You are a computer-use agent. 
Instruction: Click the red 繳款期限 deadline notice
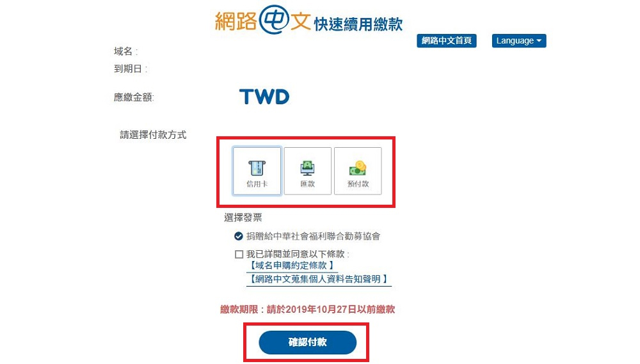pos(307,310)
